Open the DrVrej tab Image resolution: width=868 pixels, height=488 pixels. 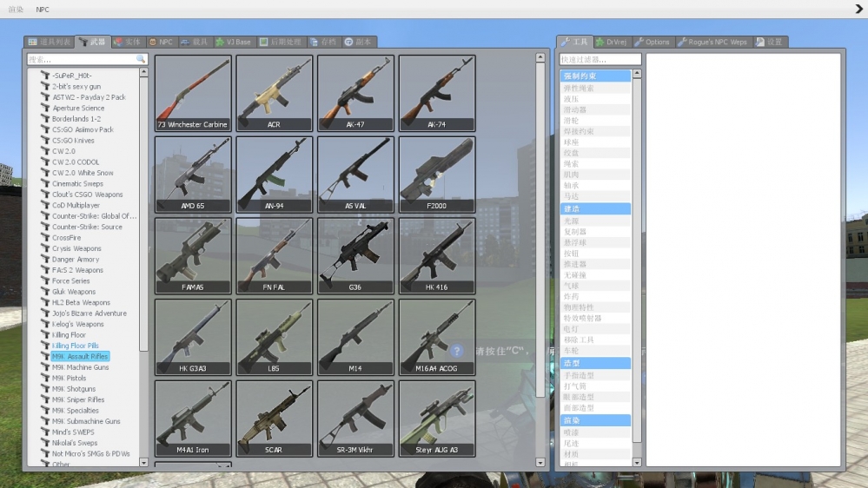[611, 42]
